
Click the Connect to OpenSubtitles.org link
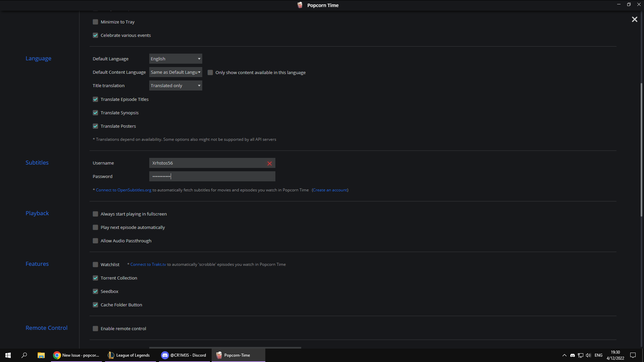coord(123,190)
